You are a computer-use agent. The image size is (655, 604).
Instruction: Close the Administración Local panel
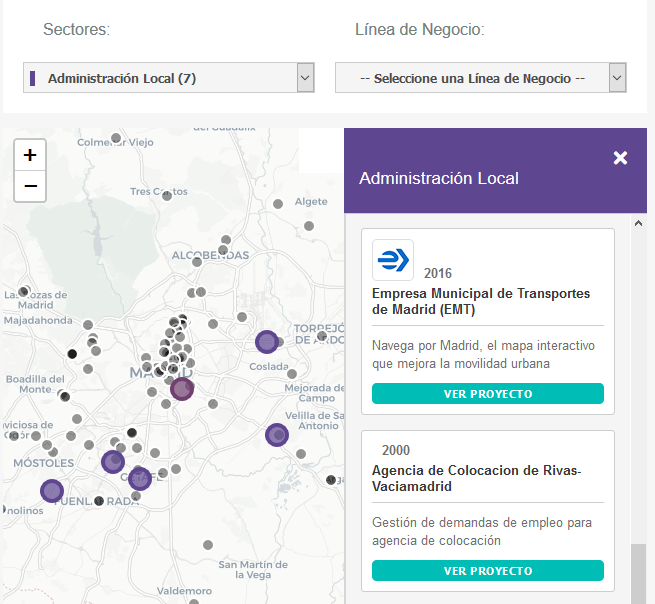pyautogui.click(x=620, y=158)
